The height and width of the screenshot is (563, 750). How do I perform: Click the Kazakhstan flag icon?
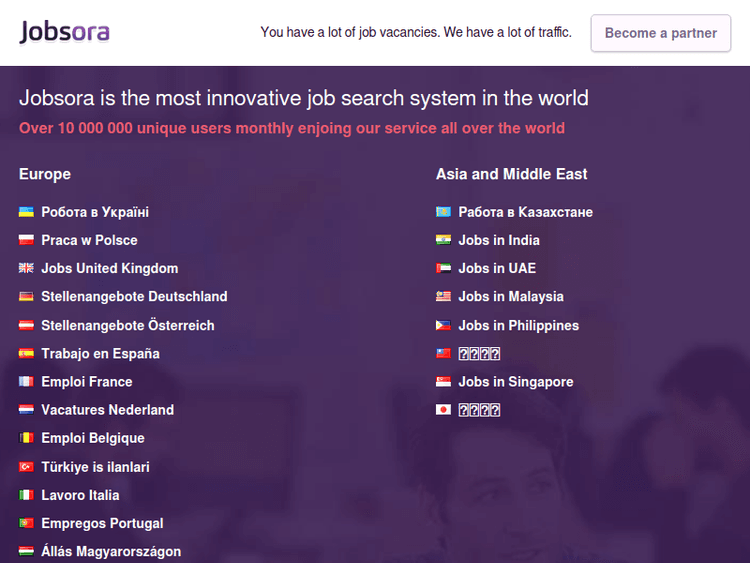coord(443,212)
